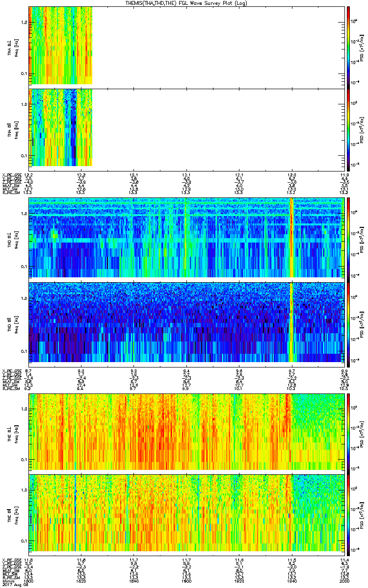The height and width of the screenshot is (588, 368).
Task: Click the R_RE_SM row label under the THD panels
Action: (10, 389)
